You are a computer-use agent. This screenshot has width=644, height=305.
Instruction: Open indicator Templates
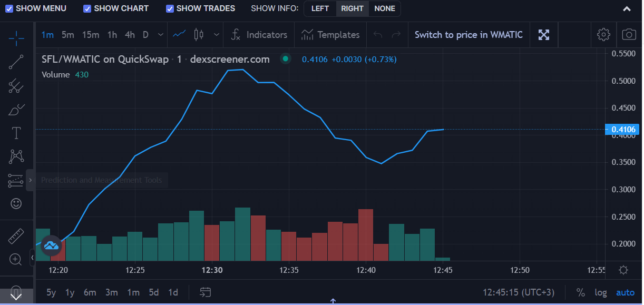(x=330, y=35)
